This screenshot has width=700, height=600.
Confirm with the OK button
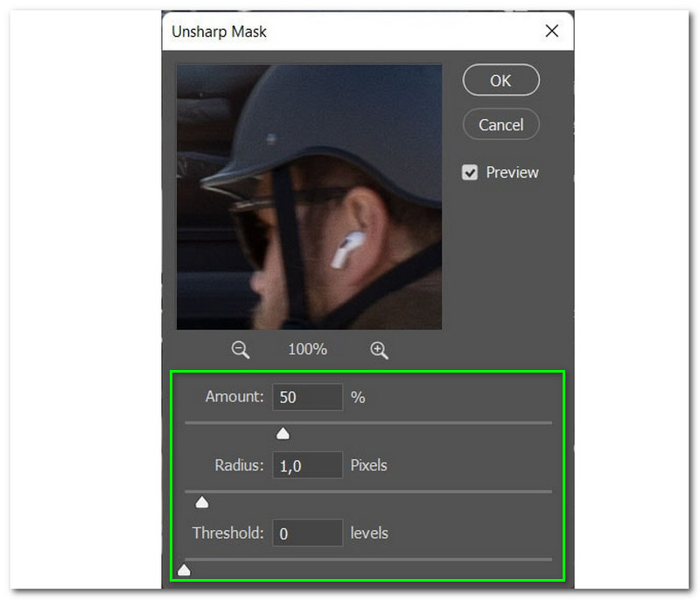coord(500,80)
